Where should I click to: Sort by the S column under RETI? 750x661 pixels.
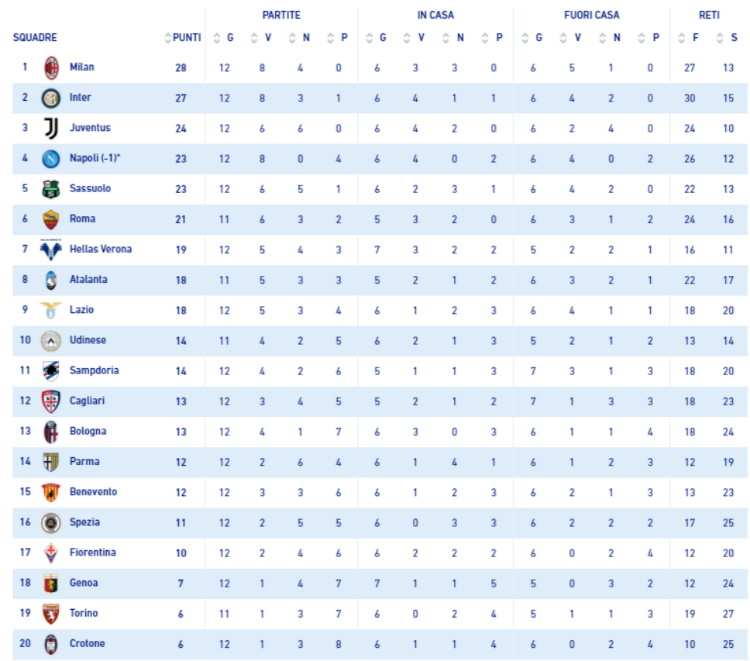pyautogui.click(x=724, y=38)
